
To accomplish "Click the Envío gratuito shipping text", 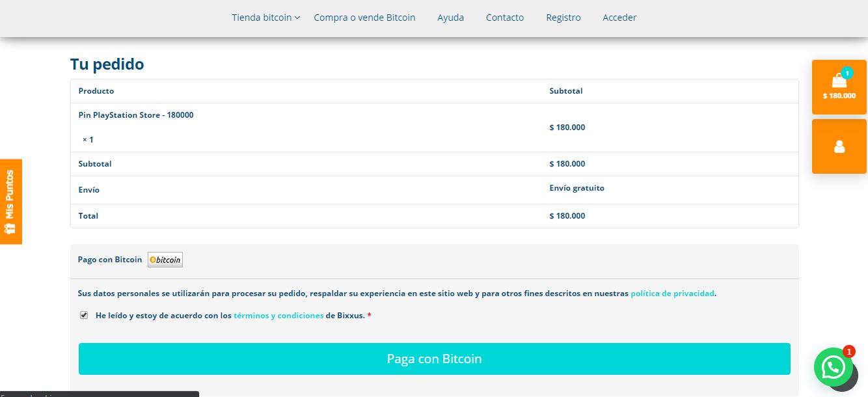I will pos(577,188).
